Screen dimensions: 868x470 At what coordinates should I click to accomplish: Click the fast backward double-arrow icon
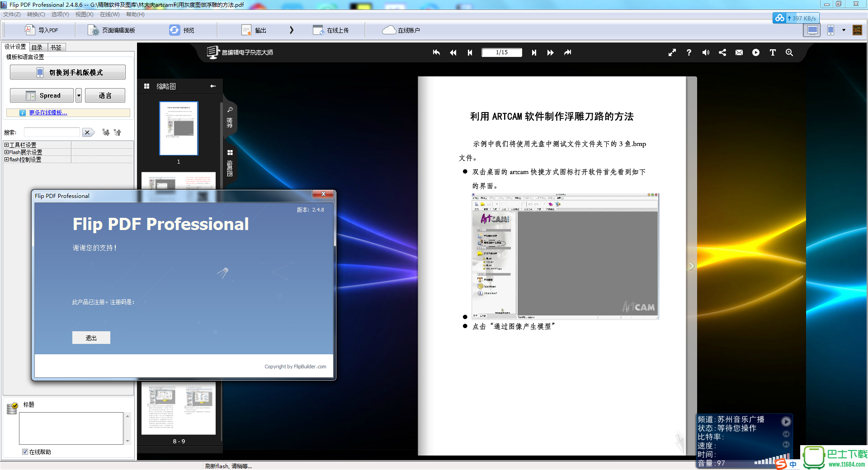453,52
